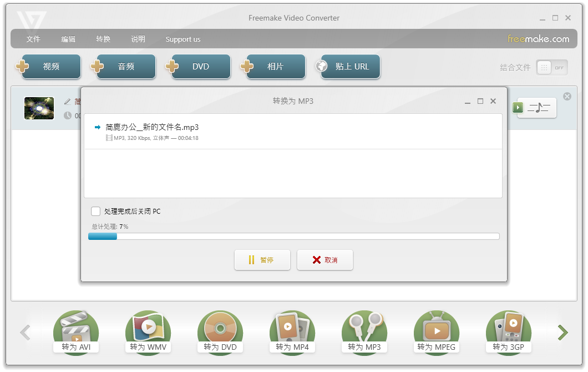Select the 转为 WMV conversion icon

(148, 332)
